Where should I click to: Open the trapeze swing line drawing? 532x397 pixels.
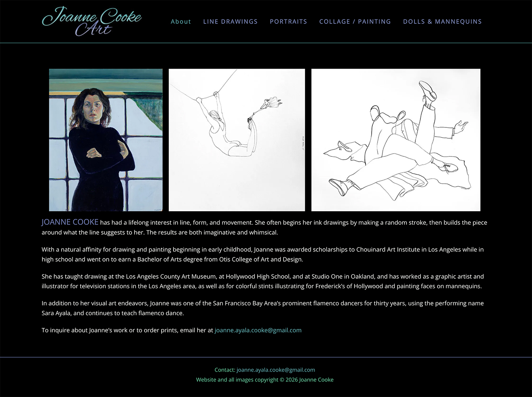coord(237,140)
